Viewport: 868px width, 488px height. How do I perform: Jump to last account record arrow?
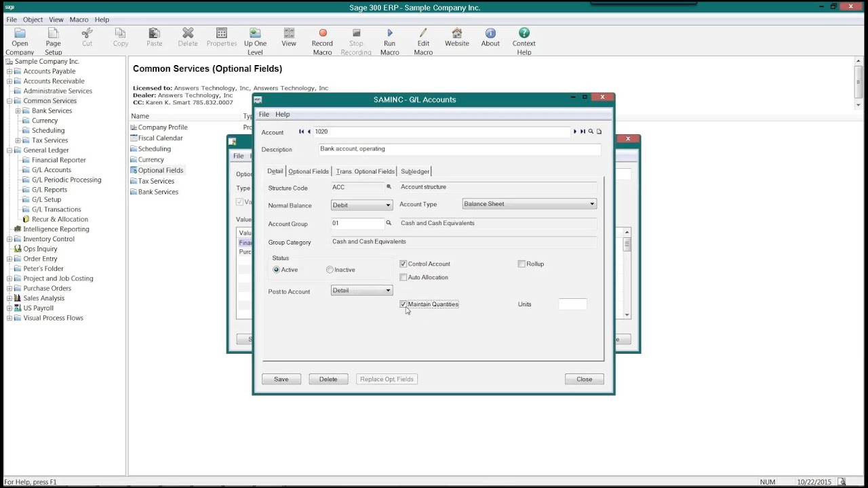(583, 131)
